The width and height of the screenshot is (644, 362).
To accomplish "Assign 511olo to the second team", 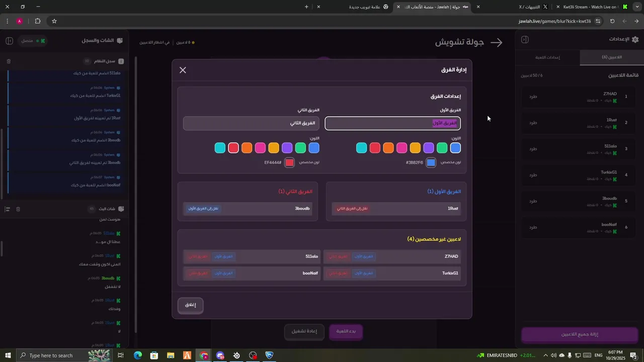I will click(198, 256).
